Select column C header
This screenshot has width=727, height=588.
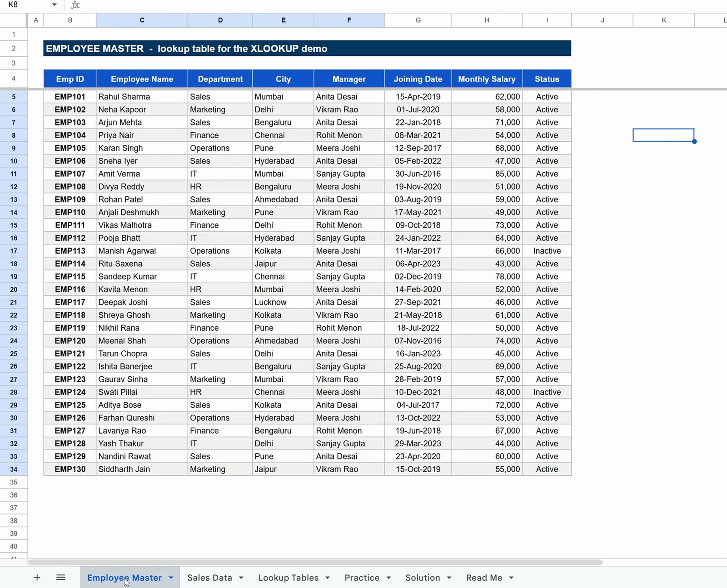tap(142, 20)
